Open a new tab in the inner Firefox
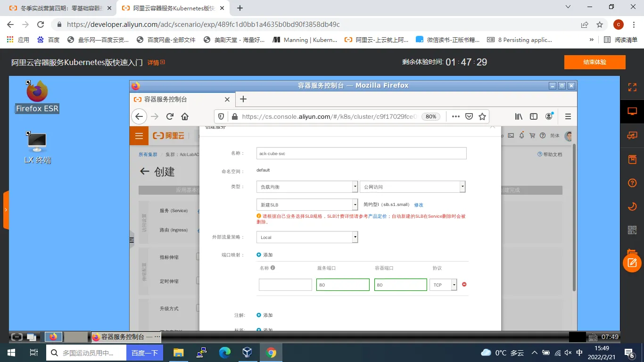This screenshot has height=362, width=644. [x=243, y=99]
